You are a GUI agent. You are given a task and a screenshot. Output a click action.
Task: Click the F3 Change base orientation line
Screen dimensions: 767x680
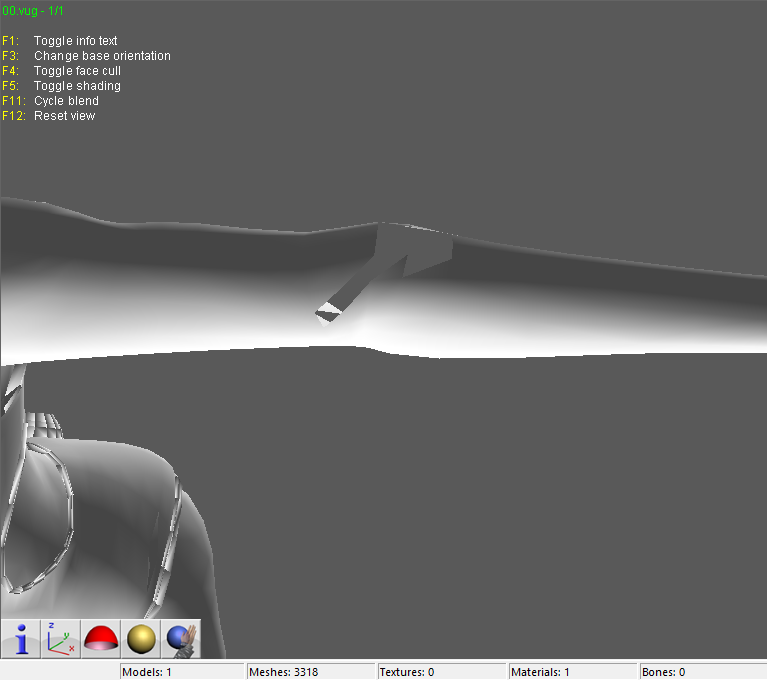[101, 56]
